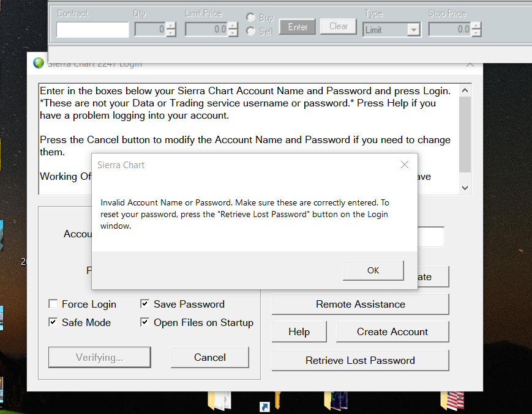Image resolution: width=532 pixels, height=414 pixels.
Task: Click the Contract input field
Action: point(92,30)
